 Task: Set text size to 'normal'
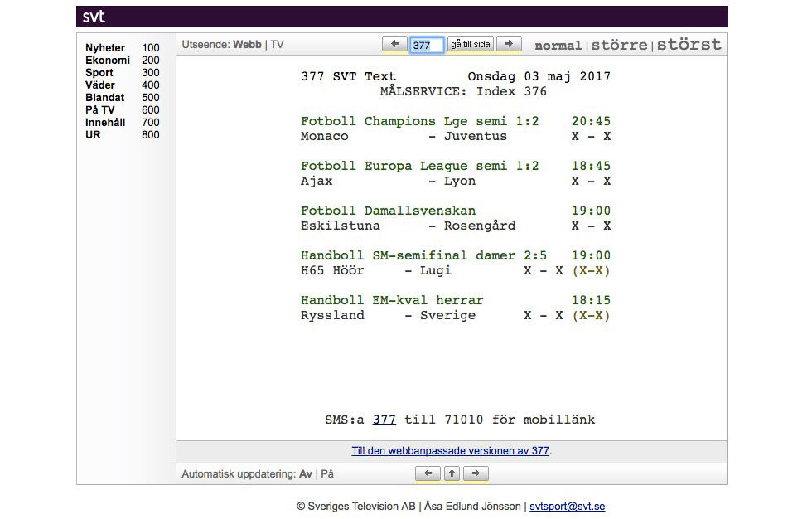(x=558, y=46)
